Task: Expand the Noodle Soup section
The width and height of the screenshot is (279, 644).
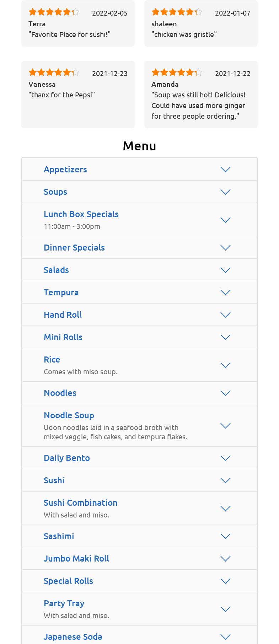Action: pos(69,415)
